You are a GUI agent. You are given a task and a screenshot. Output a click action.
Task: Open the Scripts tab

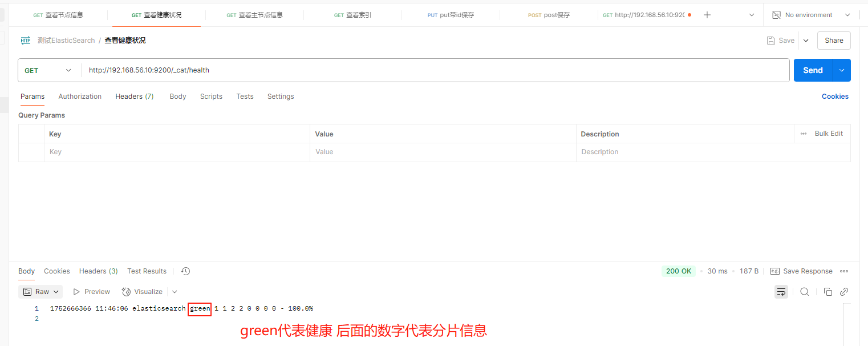point(211,96)
